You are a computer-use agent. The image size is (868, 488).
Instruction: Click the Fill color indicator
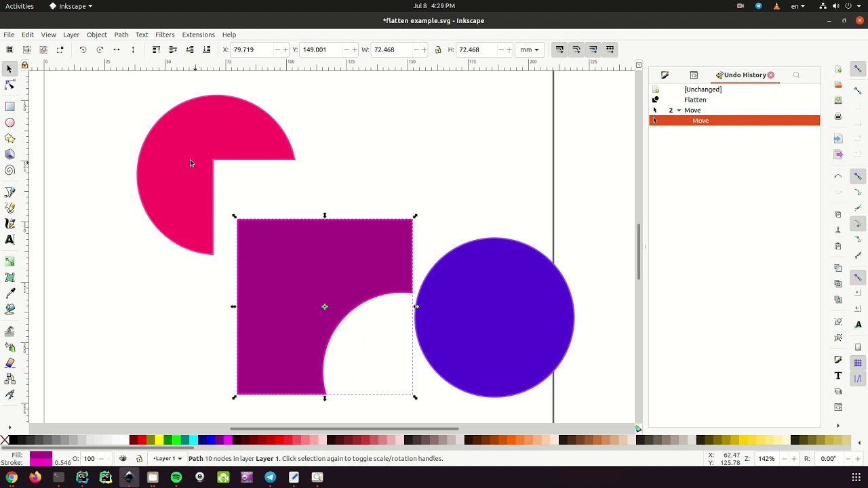coord(41,455)
